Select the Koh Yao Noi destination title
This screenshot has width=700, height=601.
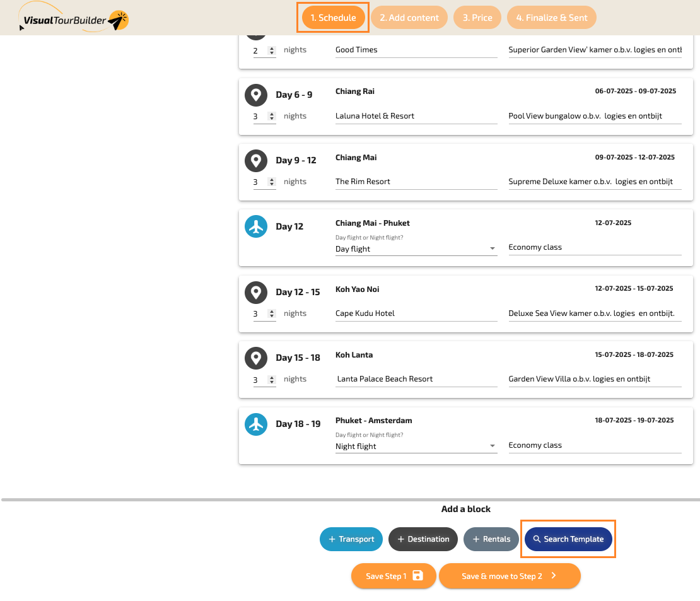[357, 289]
